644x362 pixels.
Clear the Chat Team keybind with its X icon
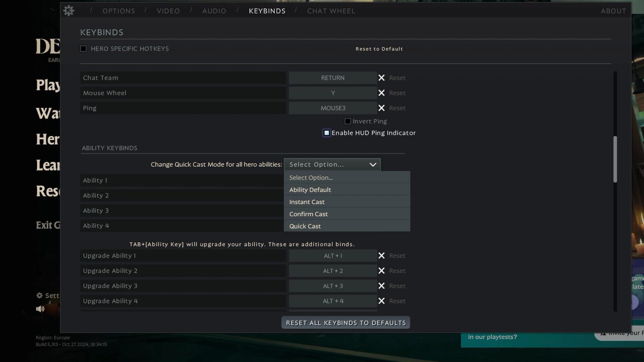point(382,78)
